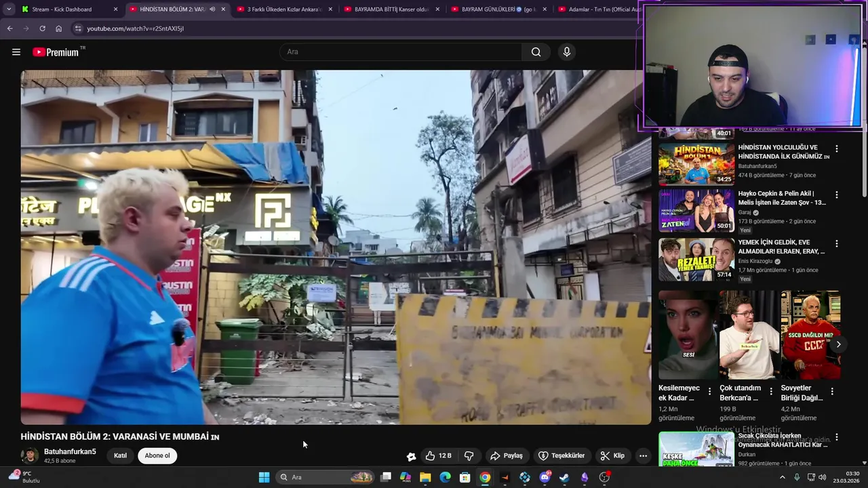Image resolution: width=868 pixels, height=488 pixels.
Task: Switch to Chrome on the taskbar
Action: 485,477
